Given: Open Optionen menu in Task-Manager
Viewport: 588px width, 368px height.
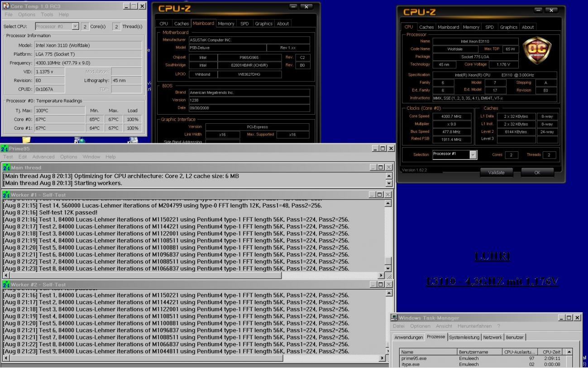Looking at the screenshot, I should pos(421,326).
